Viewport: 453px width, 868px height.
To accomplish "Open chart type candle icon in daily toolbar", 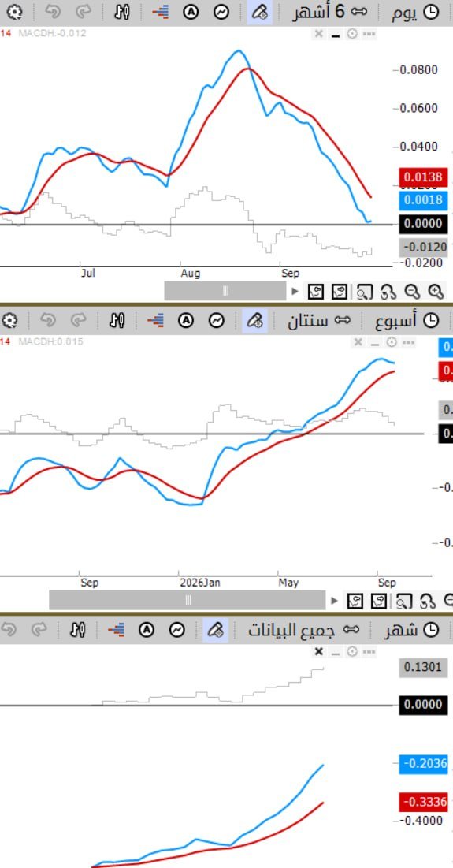I will (121, 12).
